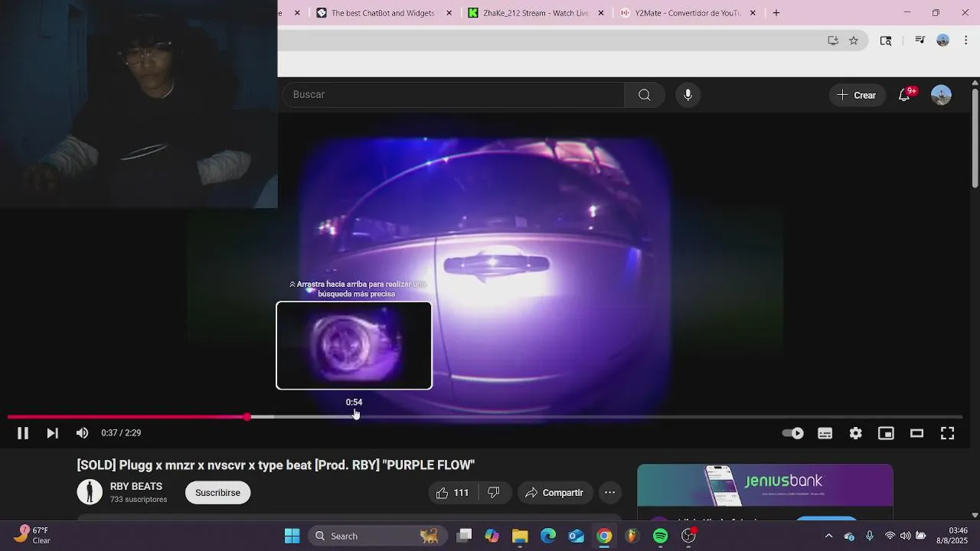Screen dimensions: 980x551
Task: Click the Compartir share button
Action: coord(554,493)
